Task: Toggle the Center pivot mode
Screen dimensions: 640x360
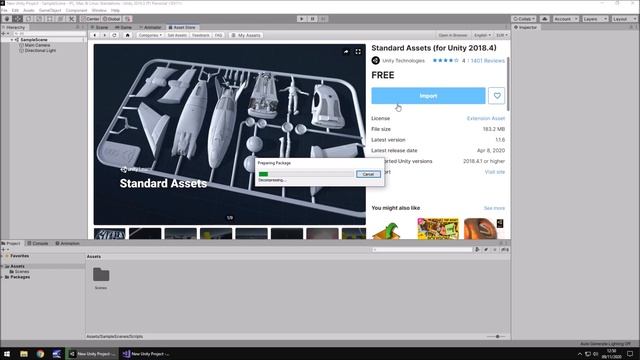Action: pyautogui.click(x=90, y=19)
